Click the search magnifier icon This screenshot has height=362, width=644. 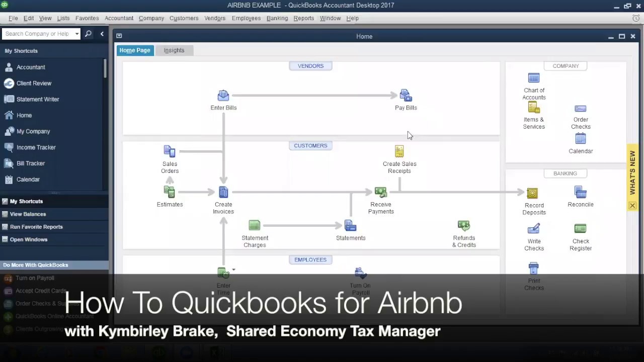88,34
